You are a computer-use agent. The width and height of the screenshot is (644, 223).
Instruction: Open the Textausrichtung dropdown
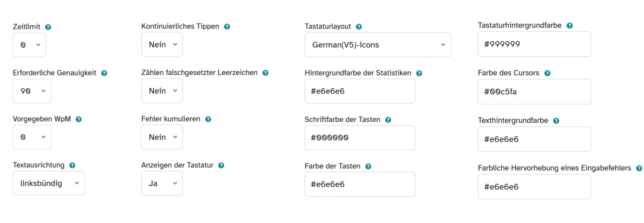pyautogui.click(x=49, y=183)
